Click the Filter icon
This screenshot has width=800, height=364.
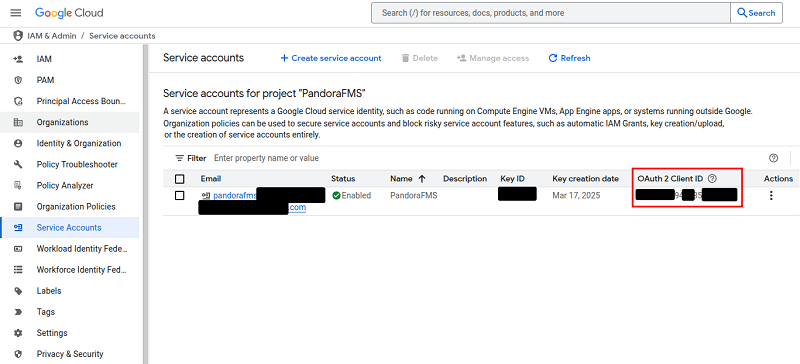[180, 158]
